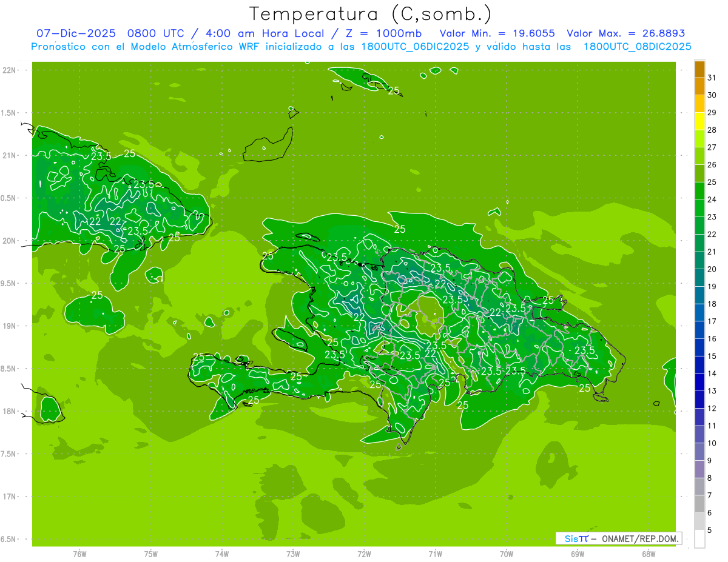728x562 pixels.
Task: Click the "73W" longitude axis label
Action: click(x=293, y=554)
